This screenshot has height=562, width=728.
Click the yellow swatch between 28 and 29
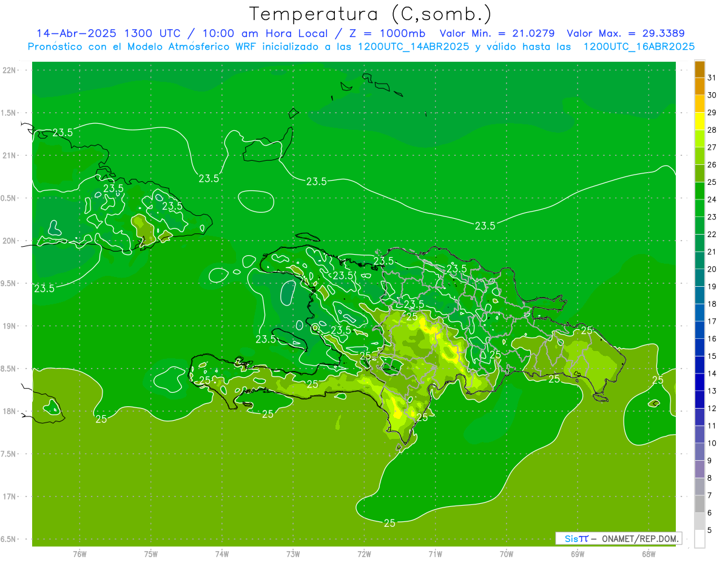pos(699,121)
